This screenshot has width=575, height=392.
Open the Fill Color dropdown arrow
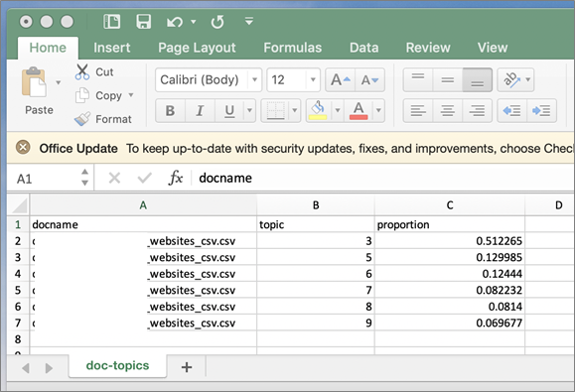coord(338,110)
